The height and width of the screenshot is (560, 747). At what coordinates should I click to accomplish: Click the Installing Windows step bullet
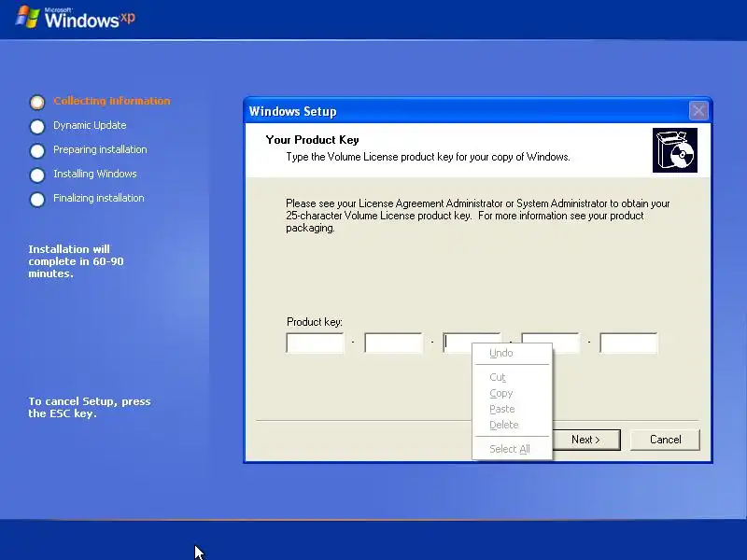pyautogui.click(x=37, y=175)
